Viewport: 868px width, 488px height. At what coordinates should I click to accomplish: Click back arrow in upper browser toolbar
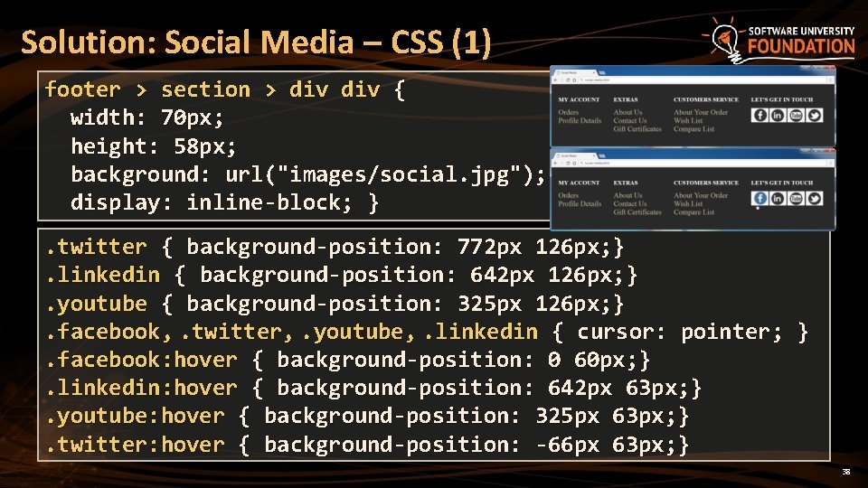(556, 80)
